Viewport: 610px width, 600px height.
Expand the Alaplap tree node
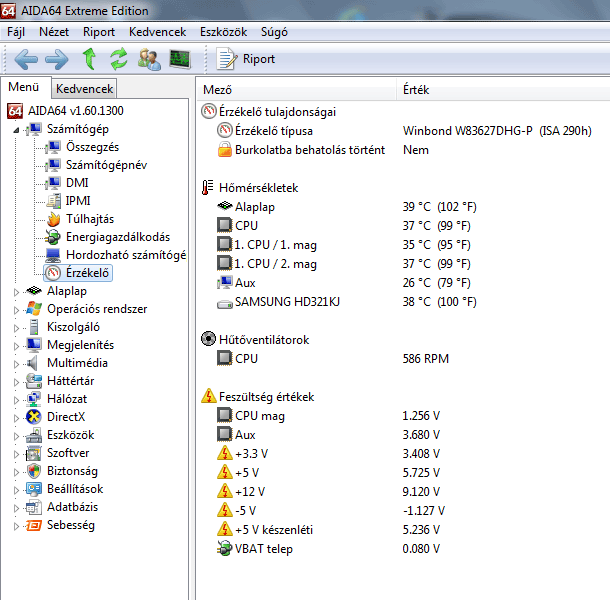pyautogui.click(x=16, y=292)
